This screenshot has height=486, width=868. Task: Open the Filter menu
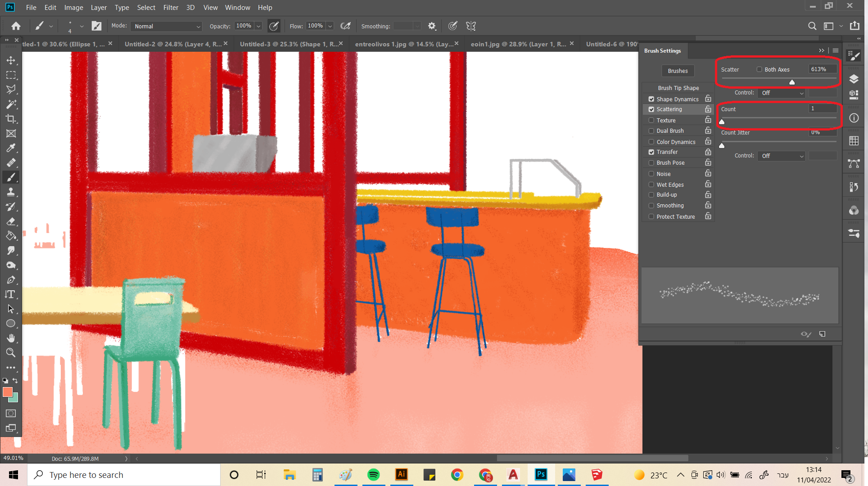(x=171, y=7)
